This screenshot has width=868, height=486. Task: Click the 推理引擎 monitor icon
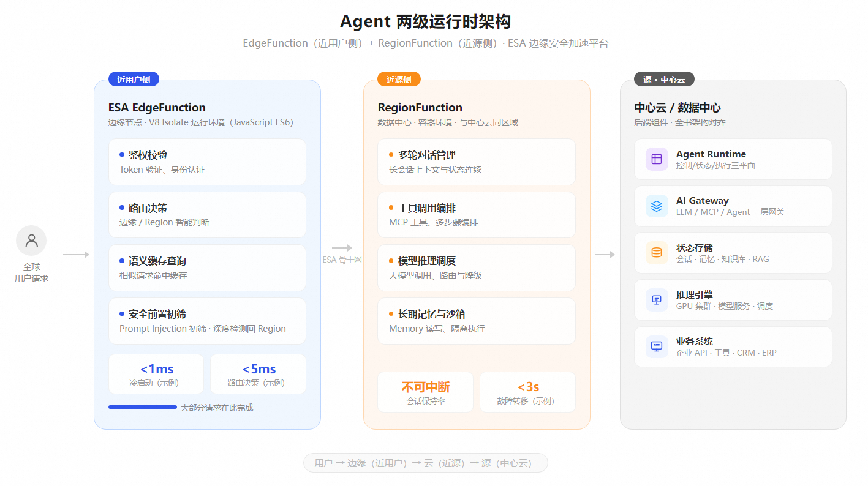pyautogui.click(x=657, y=300)
